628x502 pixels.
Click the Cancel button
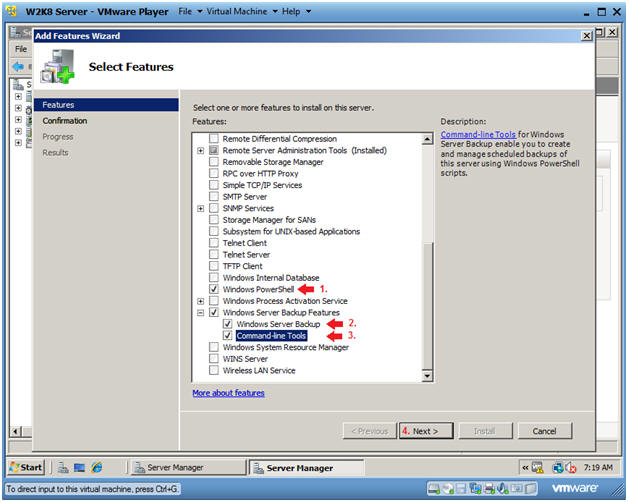545,431
